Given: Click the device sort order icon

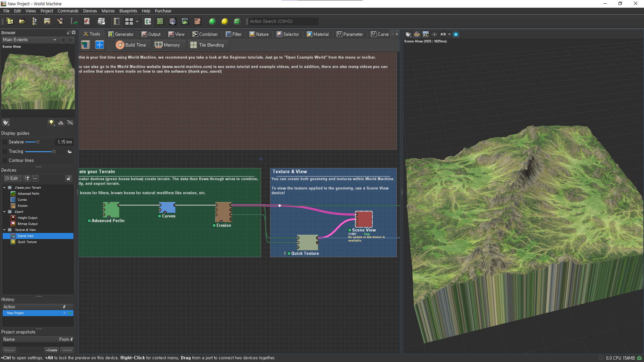Looking at the screenshot, I should [x=27, y=178].
